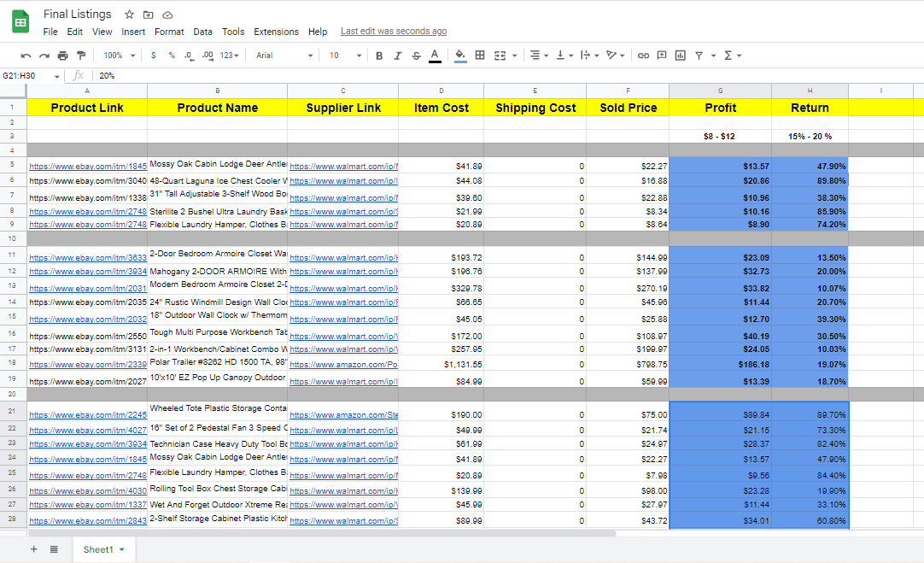Open the Google Sheets home icon
The height and width of the screenshot is (563, 924).
pos(20,22)
